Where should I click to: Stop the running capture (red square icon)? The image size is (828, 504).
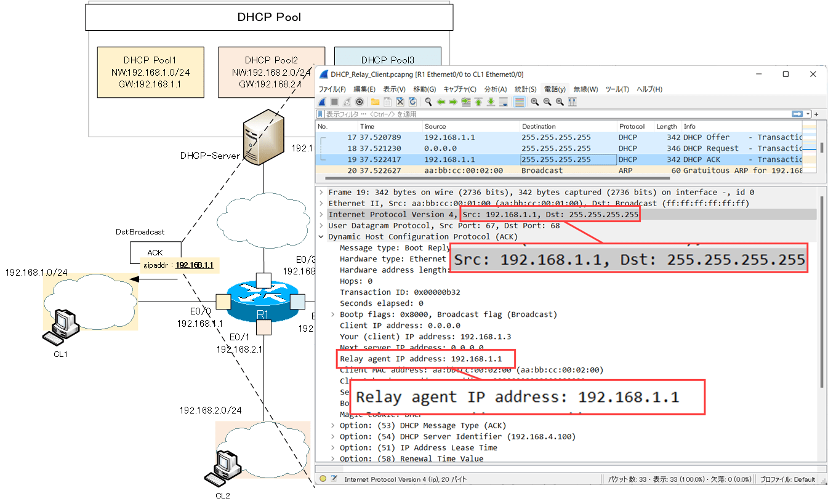click(334, 102)
